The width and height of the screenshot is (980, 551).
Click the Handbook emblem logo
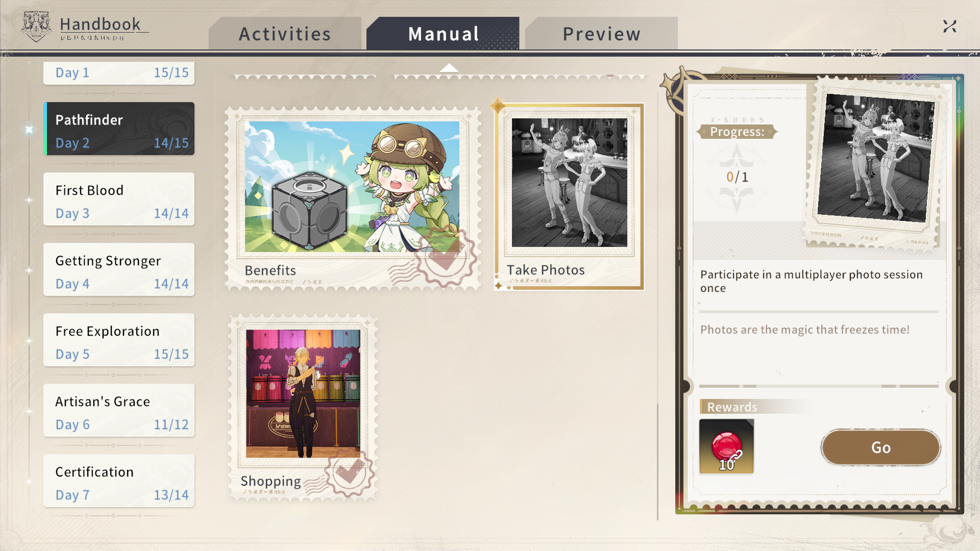point(36,27)
